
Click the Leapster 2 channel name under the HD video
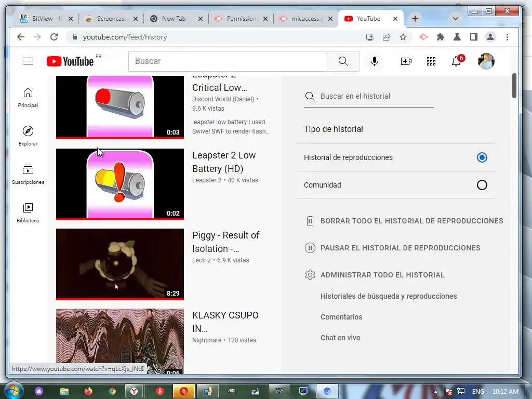pyautogui.click(x=207, y=180)
